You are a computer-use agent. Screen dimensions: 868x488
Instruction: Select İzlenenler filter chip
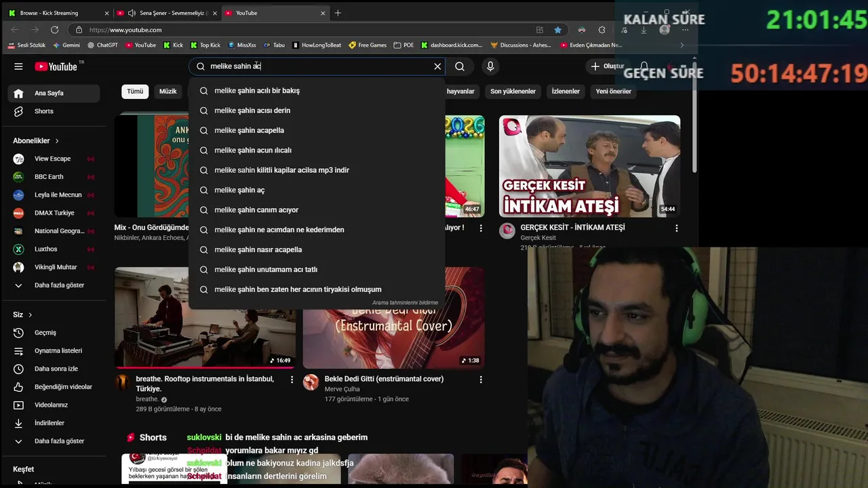tap(566, 91)
